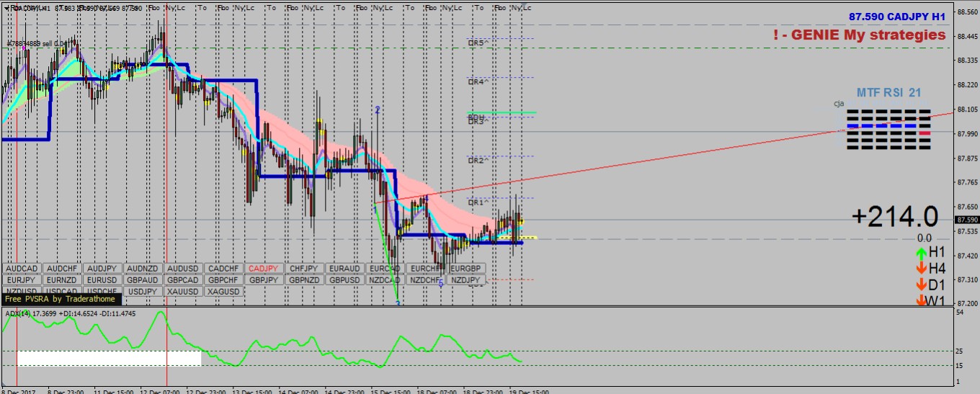Click the H4 timeframe trend label
The width and height of the screenshot is (980, 394).
[937, 269]
